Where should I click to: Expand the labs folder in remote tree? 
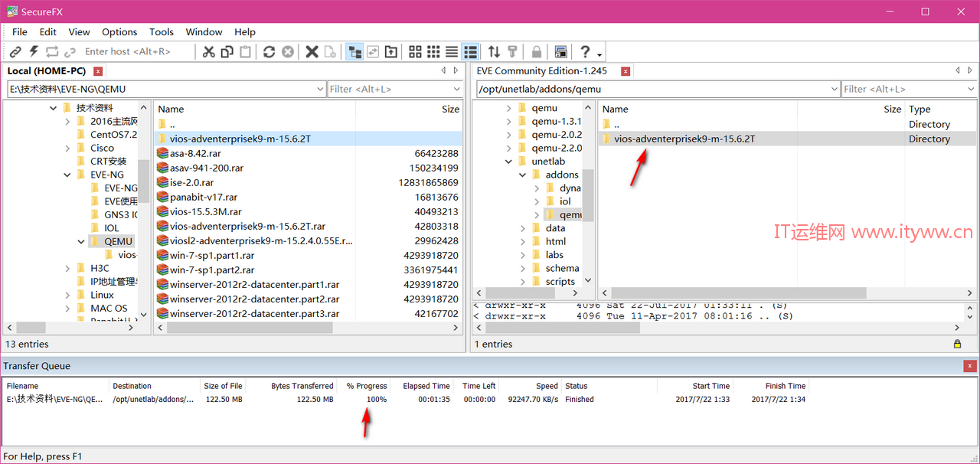pos(523,255)
